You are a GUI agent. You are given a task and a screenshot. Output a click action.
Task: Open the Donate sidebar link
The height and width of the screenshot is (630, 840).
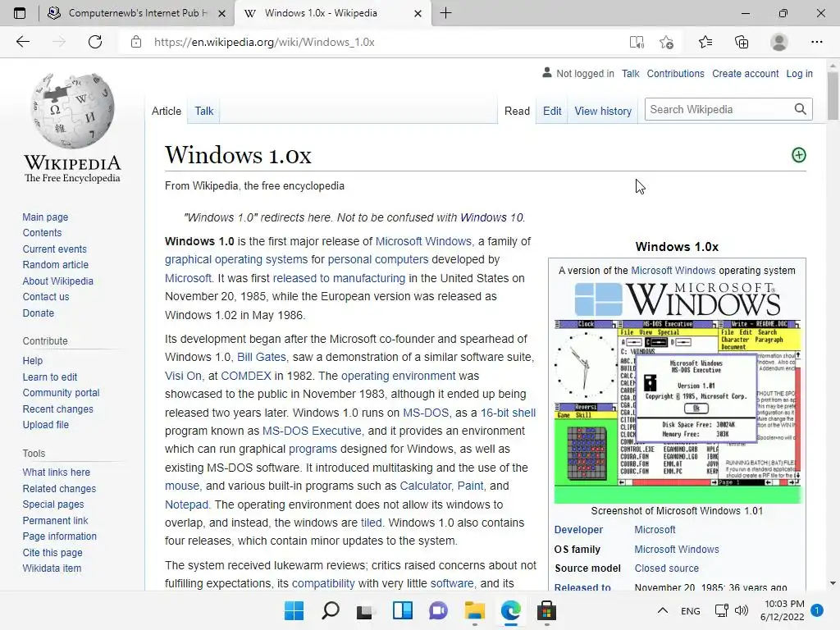coord(38,313)
